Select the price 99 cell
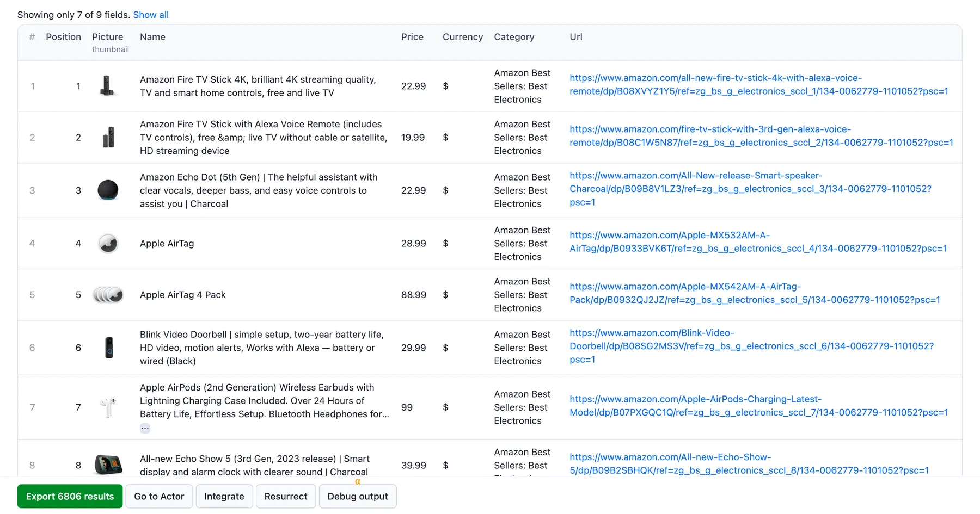The height and width of the screenshot is (514, 980). pos(407,407)
